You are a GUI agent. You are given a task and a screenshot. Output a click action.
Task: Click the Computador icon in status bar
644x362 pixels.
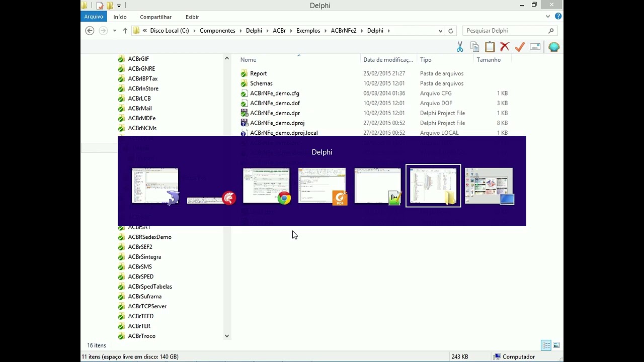tap(497, 356)
